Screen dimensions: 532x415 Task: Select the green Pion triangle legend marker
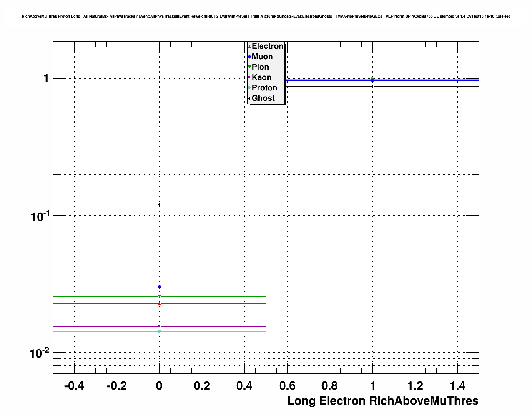pyautogui.click(x=249, y=67)
